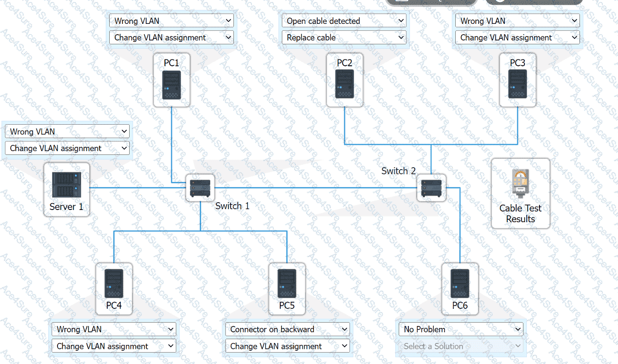Open PC5 'Change VLAN assignment' solution dropdown
This screenshot has width=618, height=364.
pos(288,346)
